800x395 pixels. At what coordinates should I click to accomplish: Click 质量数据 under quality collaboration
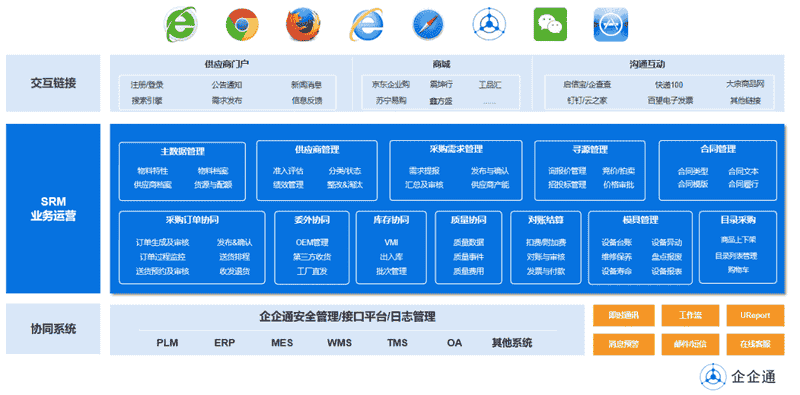pyautogui.click(x=468, y=242)
